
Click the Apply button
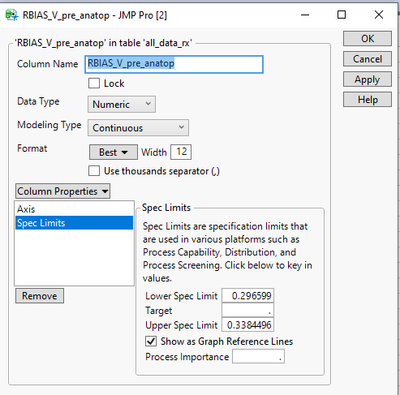367,80
